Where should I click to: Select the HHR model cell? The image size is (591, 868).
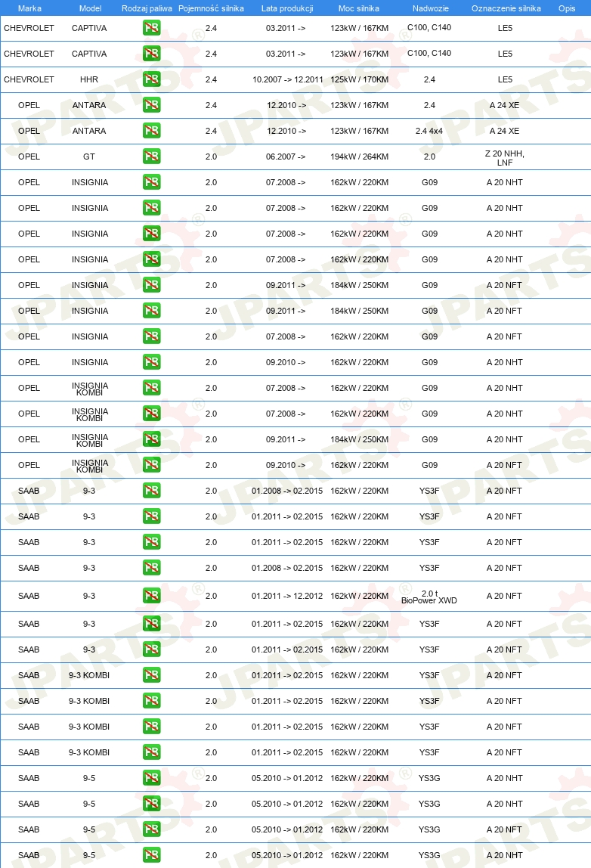tap(89, 79)
